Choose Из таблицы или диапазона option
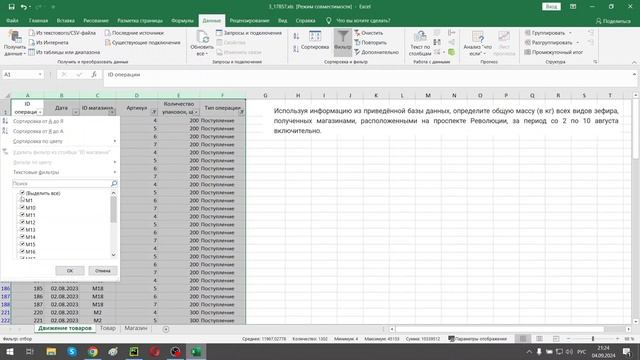Image resolution: width=640 pixels, height=360 pixels. [x=64, y=52]
